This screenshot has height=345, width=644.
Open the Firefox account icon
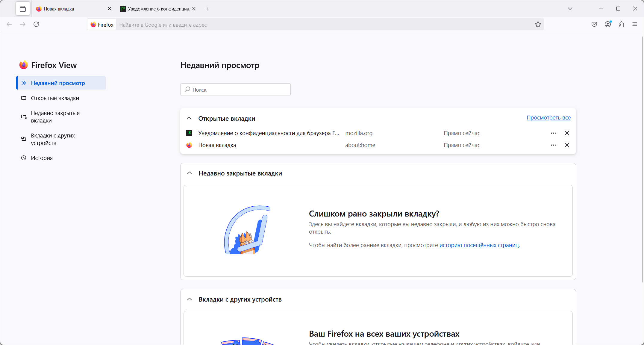608,25
